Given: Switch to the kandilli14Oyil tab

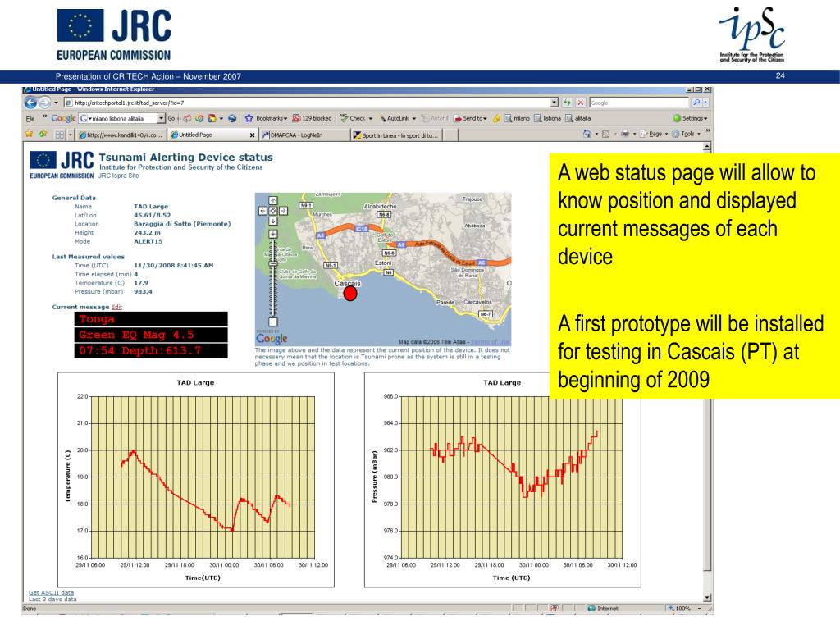Looking at the screenshot, I should pos(121,135).
